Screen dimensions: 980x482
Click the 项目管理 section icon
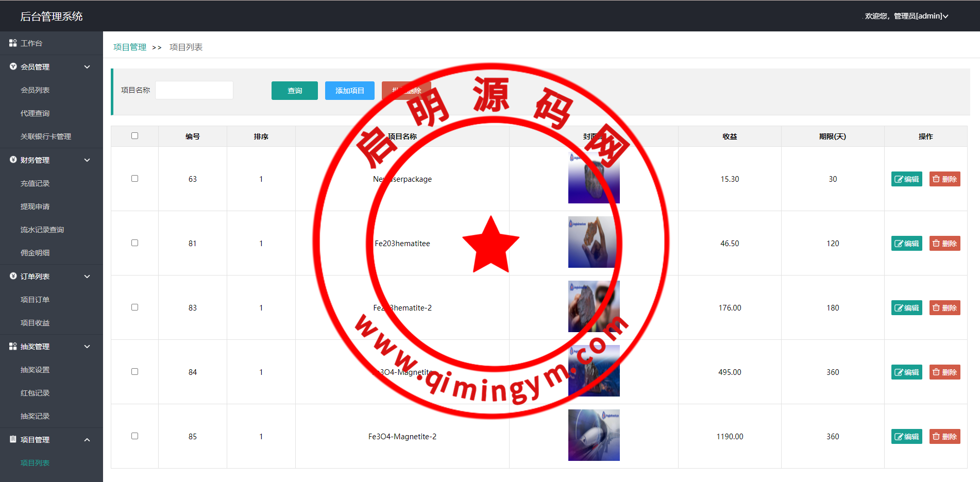[x=13, y=439]
